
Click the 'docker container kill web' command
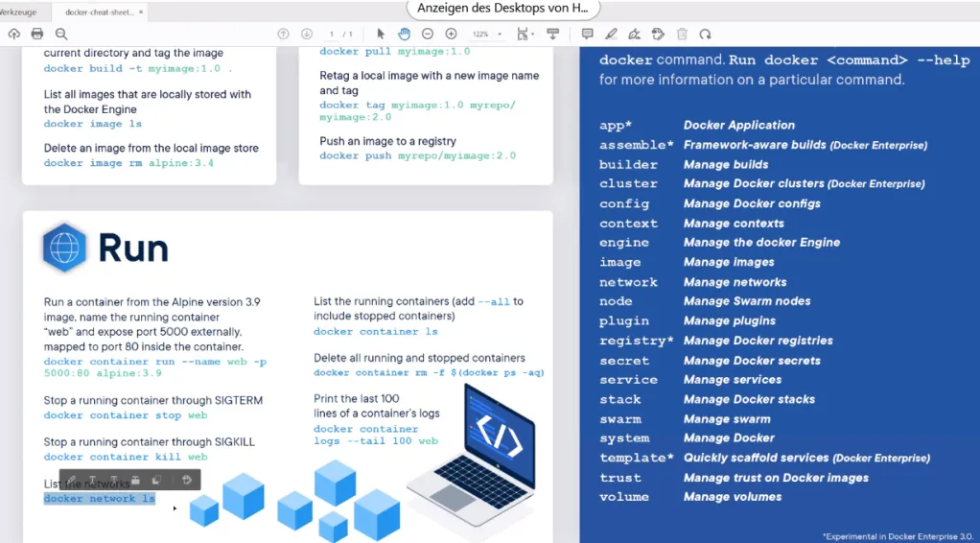tap(125, 458)
